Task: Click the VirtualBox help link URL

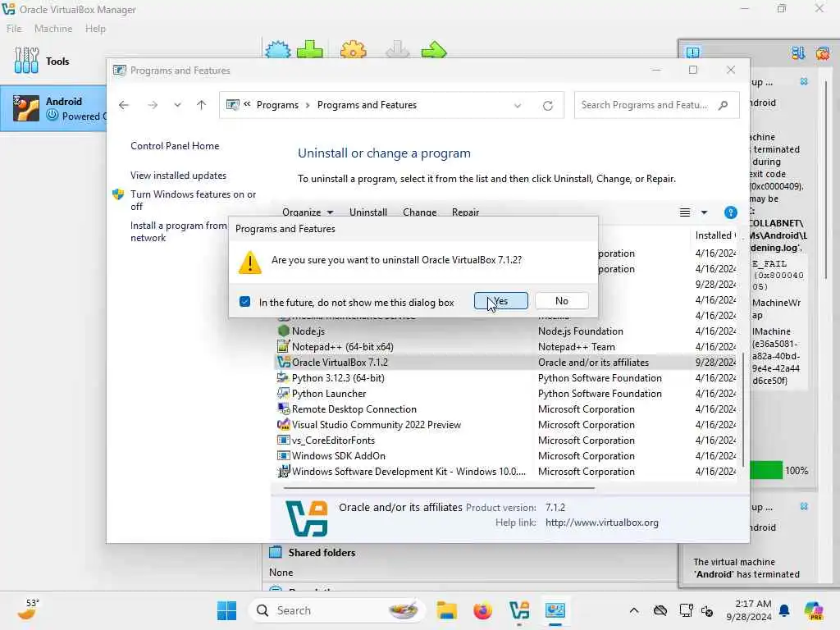Action: [601, 523]
